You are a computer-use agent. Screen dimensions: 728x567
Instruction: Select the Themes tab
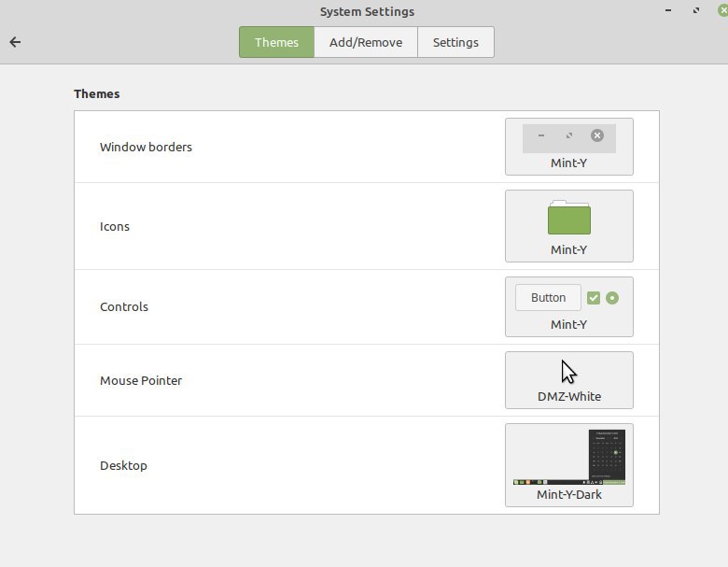coord(276,42)
